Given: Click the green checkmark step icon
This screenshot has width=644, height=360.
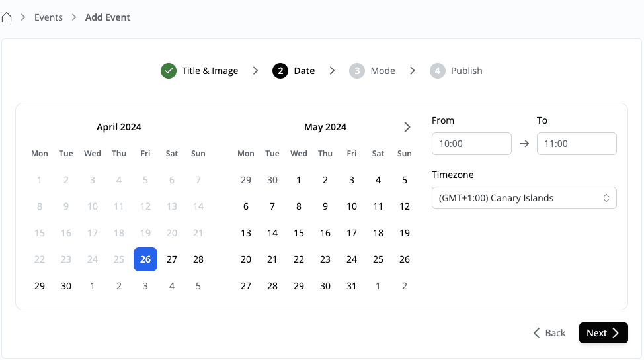Looking at the screenshot, I should [169, 71].
